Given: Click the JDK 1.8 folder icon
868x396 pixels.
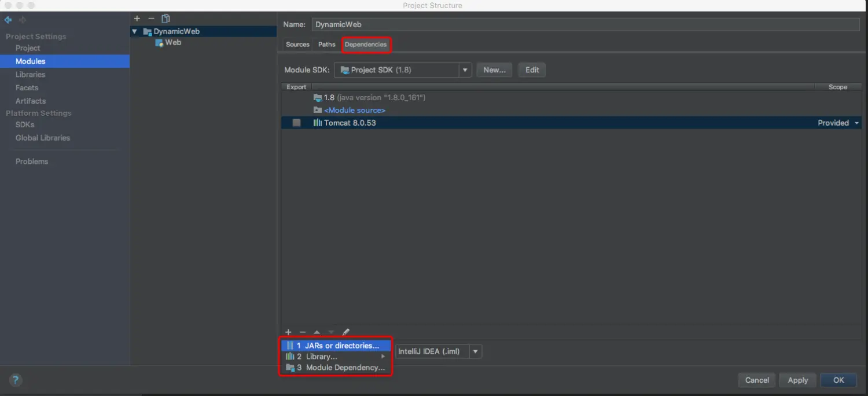Looking at the screenshot, I should [x=317, y=98].
